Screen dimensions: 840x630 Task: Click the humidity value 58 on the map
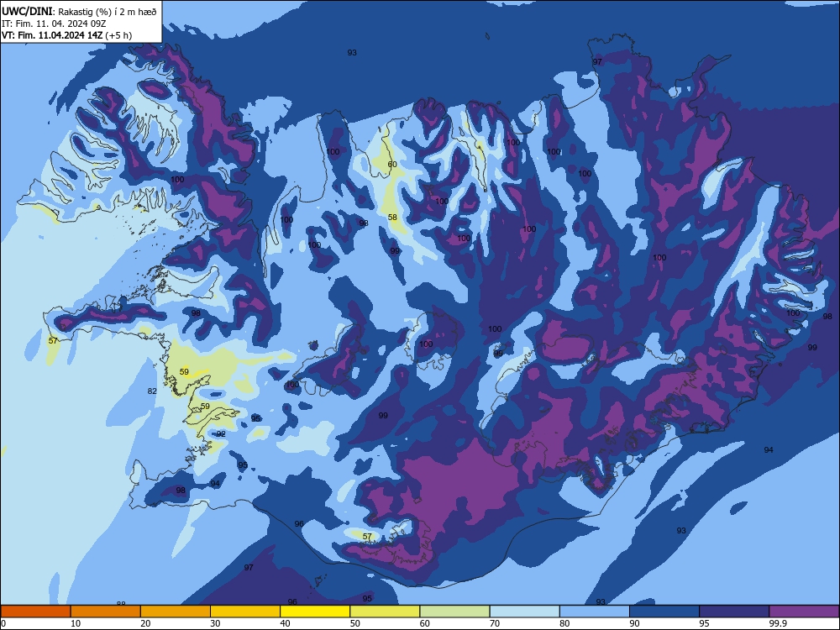pos(392,217)
